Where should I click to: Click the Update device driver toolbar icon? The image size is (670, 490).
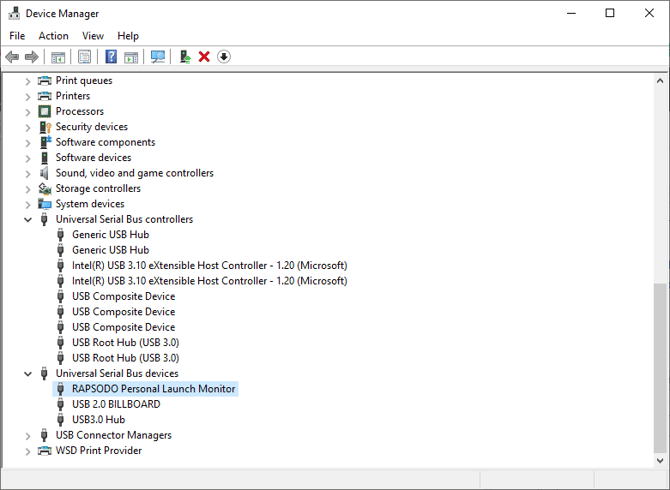point(185,57)
